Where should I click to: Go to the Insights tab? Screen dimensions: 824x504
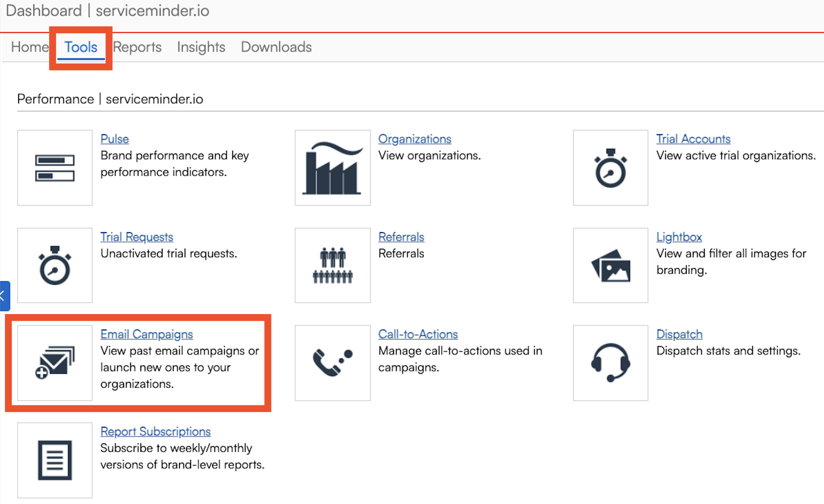pyautogui.click(x=201, y=47)
